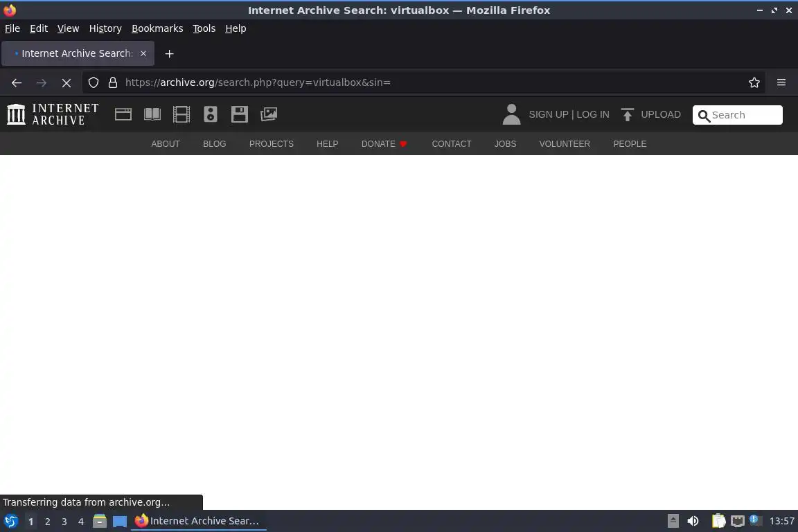
Task: Open the BLOG link
Action: [214, 144]
